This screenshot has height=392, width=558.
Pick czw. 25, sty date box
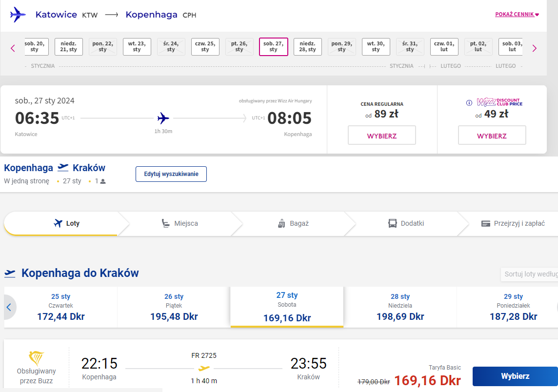point(205,47)
